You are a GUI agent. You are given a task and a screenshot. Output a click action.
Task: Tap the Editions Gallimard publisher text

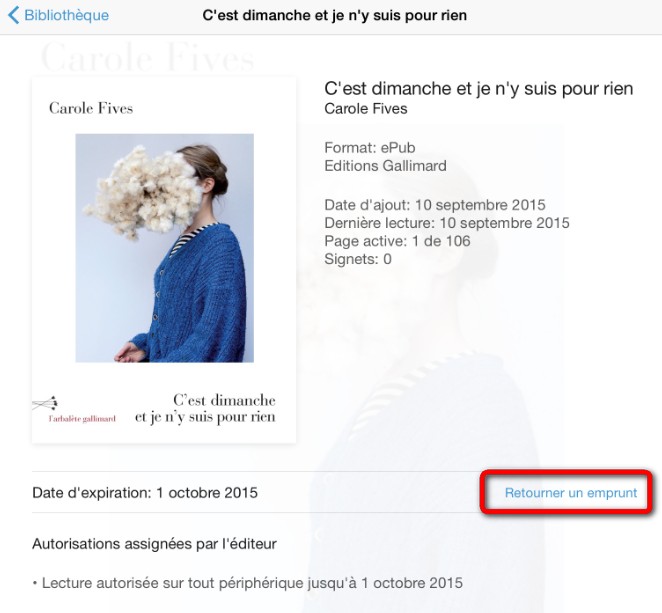point(385,166)
